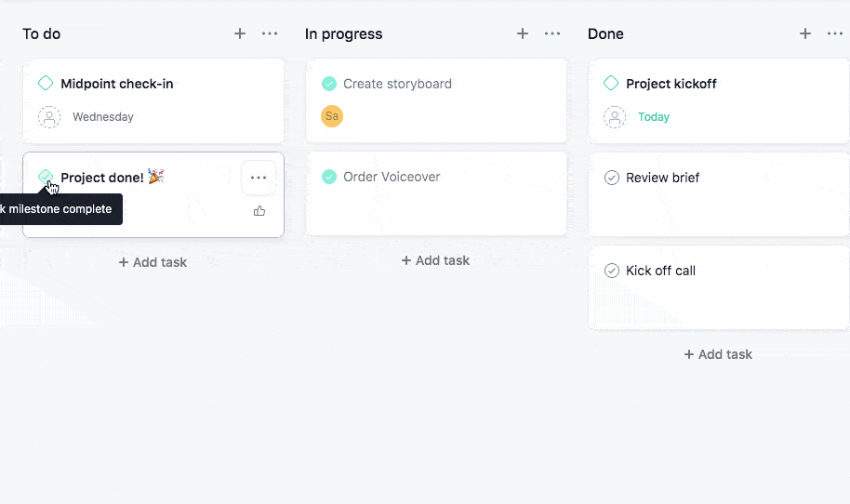Click Sa assignee avatar on Create storyboard

pyautogui.click(x=332, y=116)
